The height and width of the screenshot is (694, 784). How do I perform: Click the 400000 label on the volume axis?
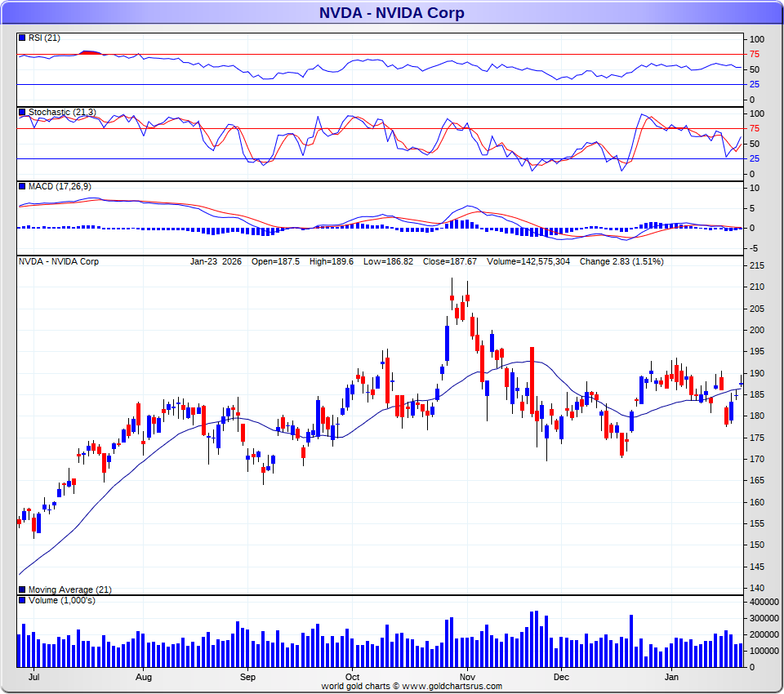(x=763, y=602)
